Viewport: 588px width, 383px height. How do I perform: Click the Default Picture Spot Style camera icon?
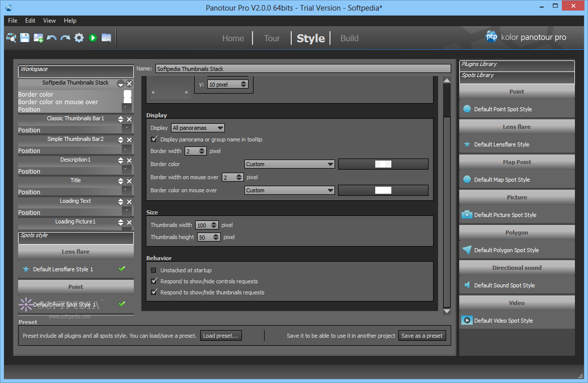point(467,214)
